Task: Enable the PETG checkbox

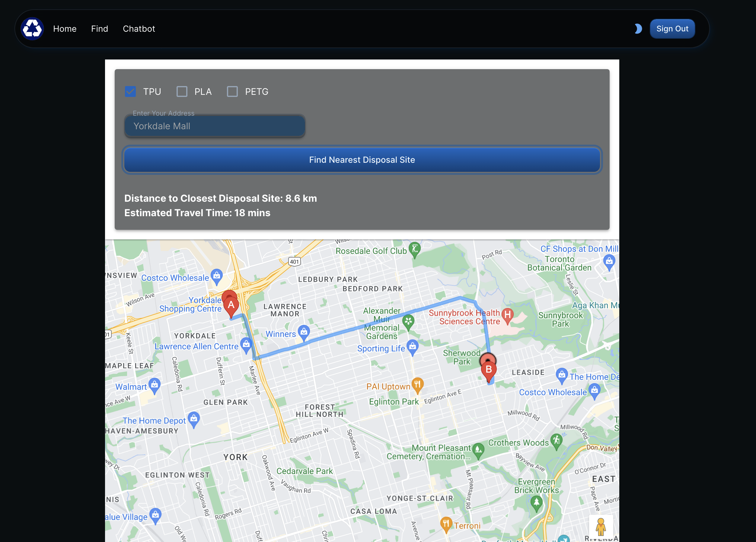Action: [x=232, y=91]
